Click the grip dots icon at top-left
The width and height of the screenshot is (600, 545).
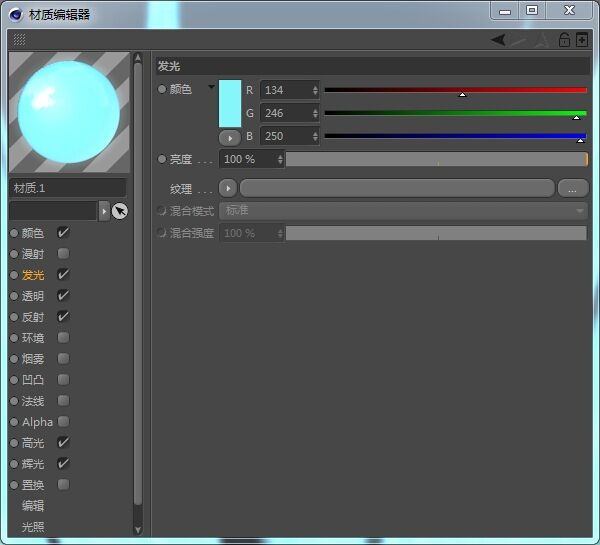click(20, 40)
